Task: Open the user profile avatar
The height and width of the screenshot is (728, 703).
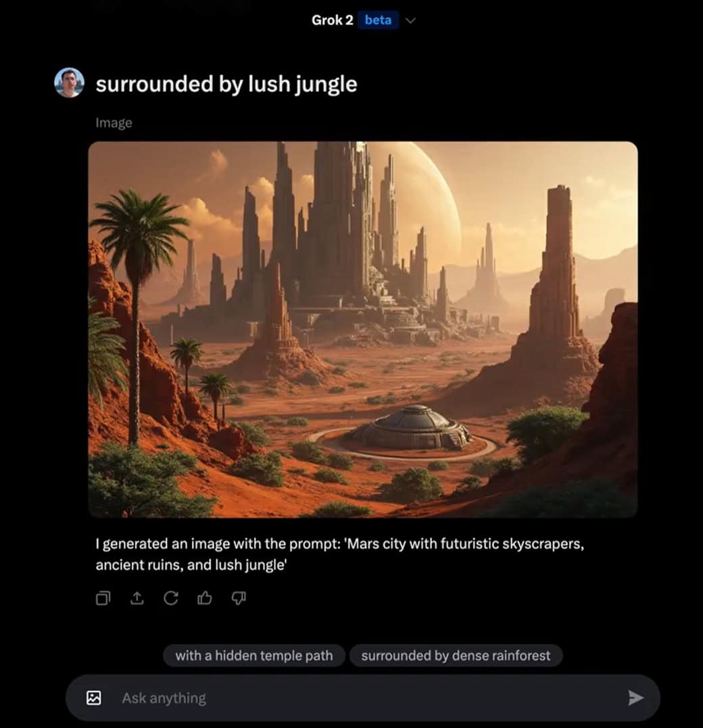Action: [69, 83]
